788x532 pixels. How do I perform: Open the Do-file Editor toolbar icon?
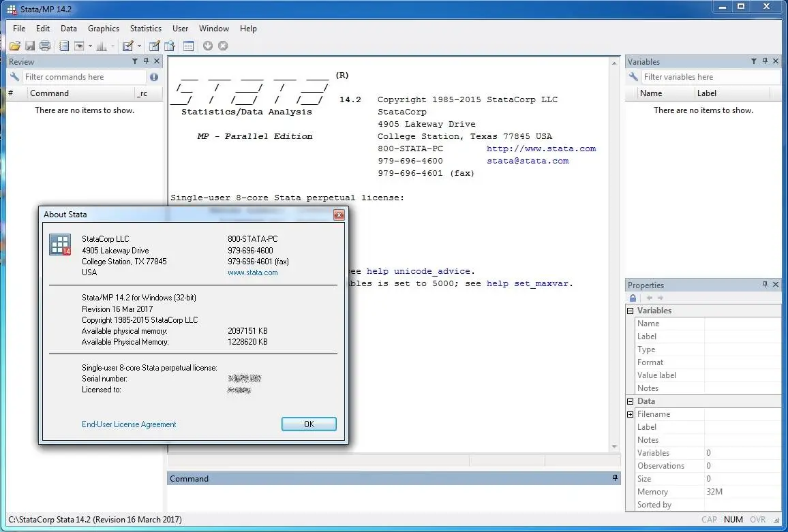[x=128, y=46]
